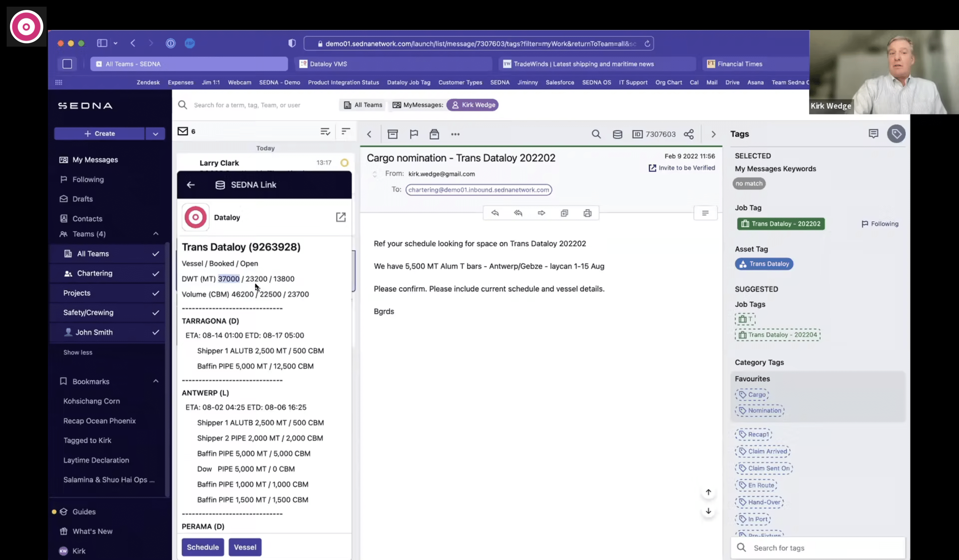Go back with SEDNA Link arrow
The width and height of the screenshot is (959, 560).
(191, 184)
